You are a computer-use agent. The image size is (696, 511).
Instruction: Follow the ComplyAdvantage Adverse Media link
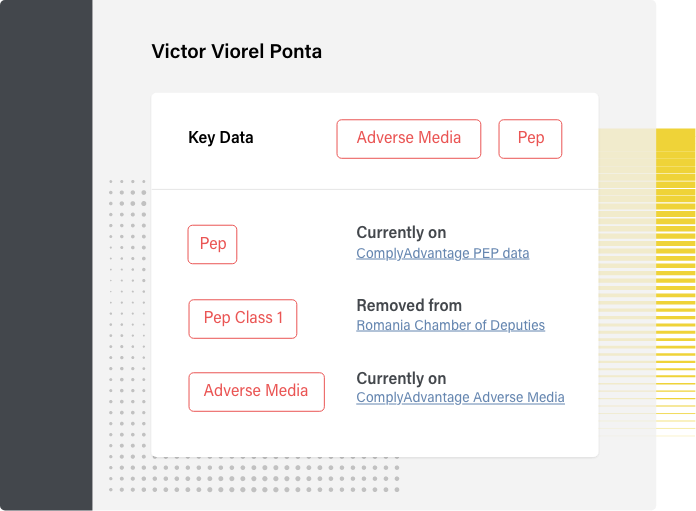(x=460, y=397)
